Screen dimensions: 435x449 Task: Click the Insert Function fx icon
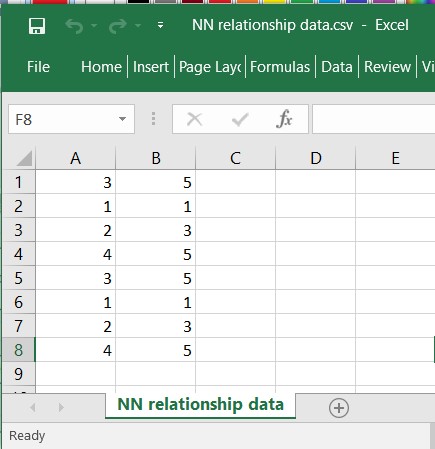[x=284, y=119]
